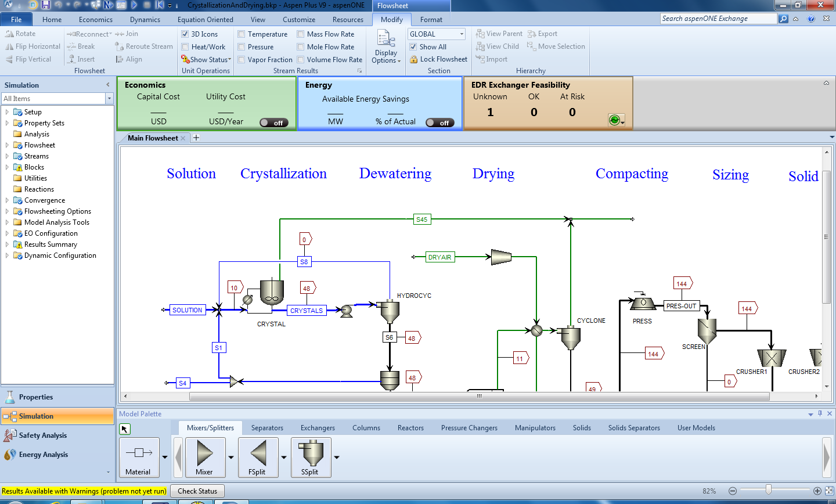This screenshot has height=504, width=836.
Task: Click the Search aspenONE Exchange field
Action: [x=718, y=19]
